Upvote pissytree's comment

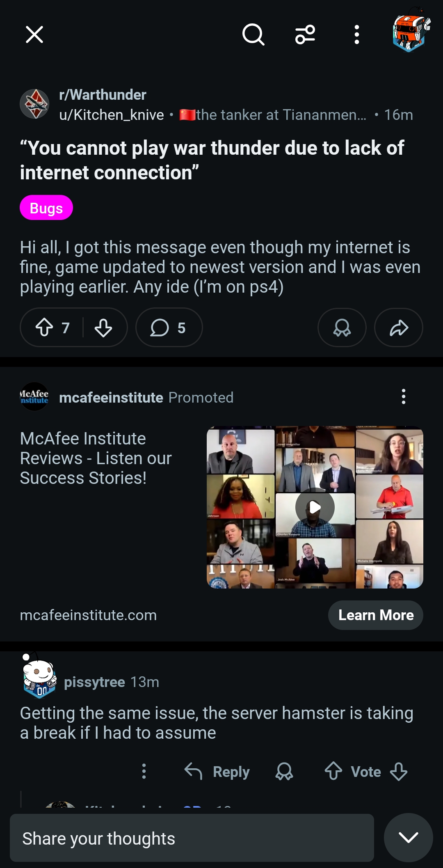click(x=333, y=771)
